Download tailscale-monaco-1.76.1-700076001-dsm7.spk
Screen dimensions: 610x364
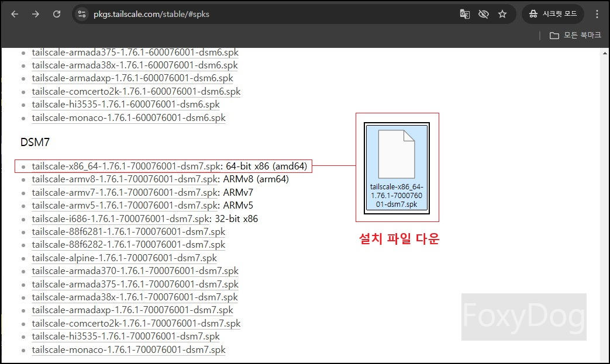pyautogui.click(x=129, y=349)
